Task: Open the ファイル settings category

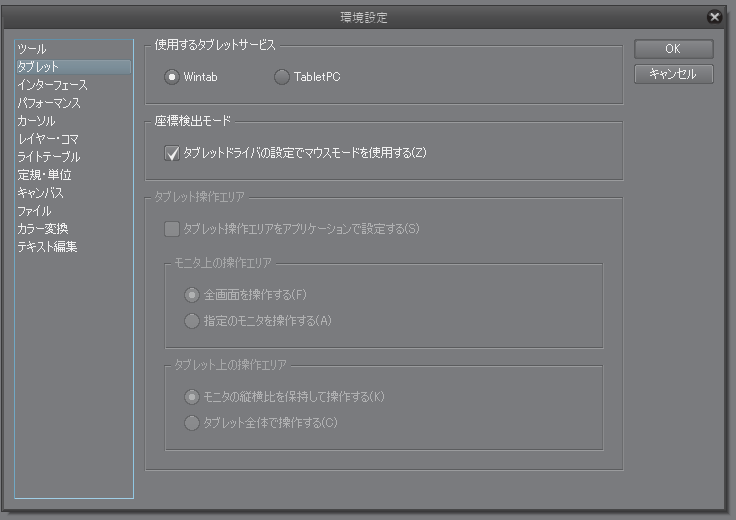Action: (x=74, y=211)
